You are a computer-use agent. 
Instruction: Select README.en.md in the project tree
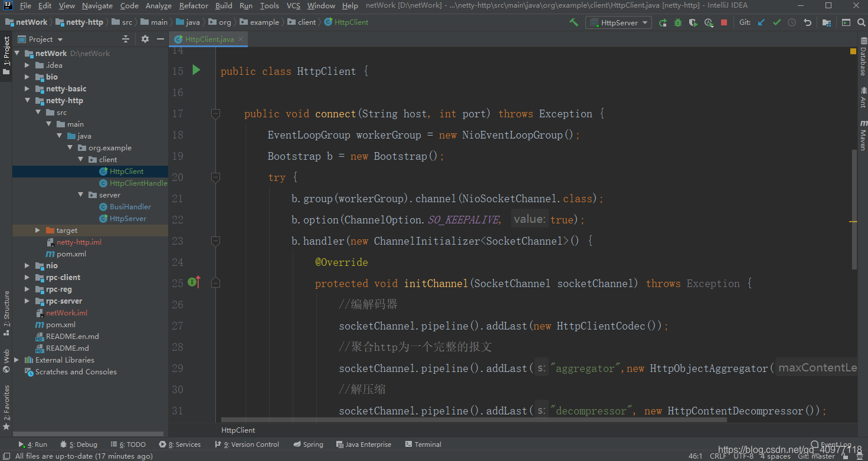pos(72,336)
